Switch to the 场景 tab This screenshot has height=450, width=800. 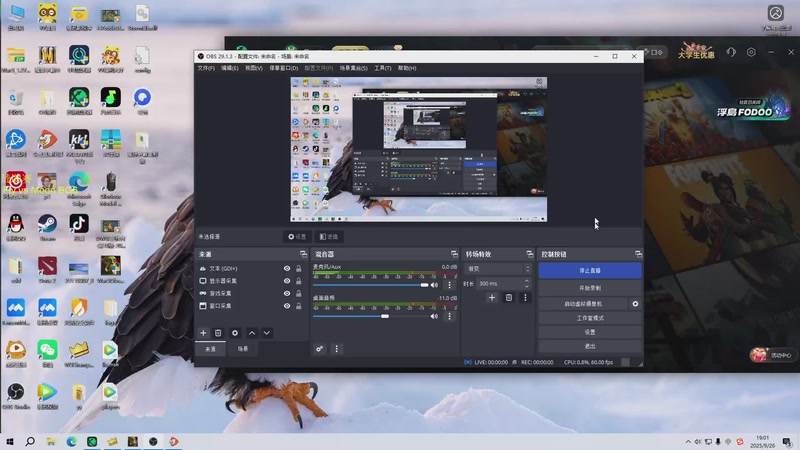point(243,349)
